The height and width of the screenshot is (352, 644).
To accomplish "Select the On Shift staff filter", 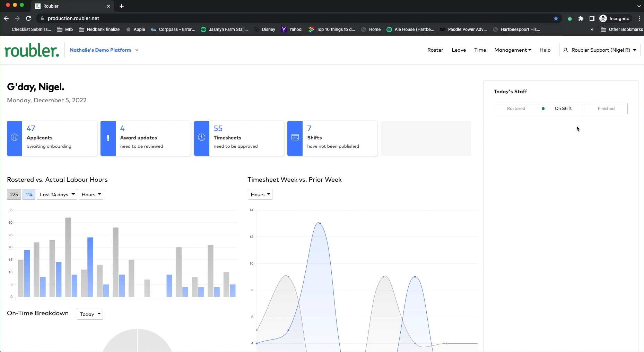I will [x=562, y=109].
